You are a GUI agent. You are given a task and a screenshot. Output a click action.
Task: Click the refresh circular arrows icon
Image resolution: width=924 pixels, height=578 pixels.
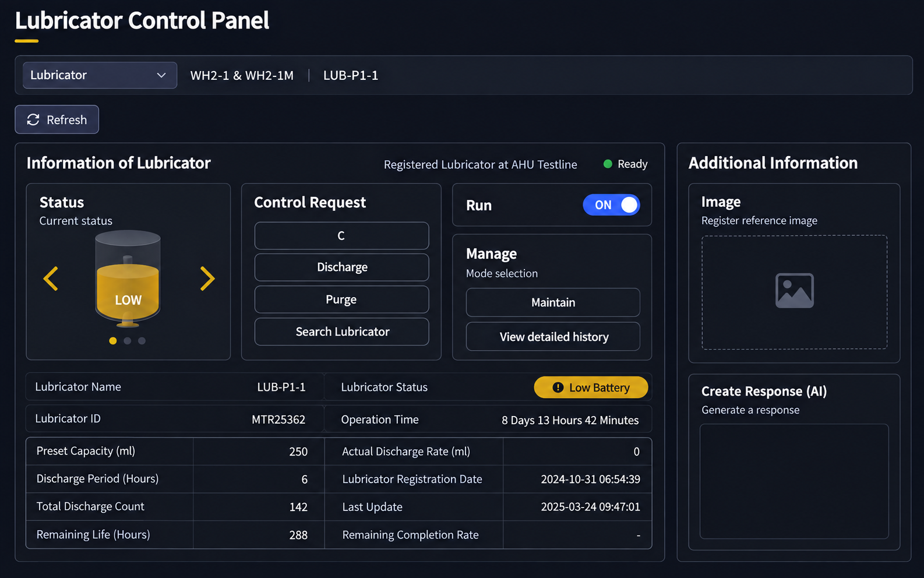tap(33, 119)
